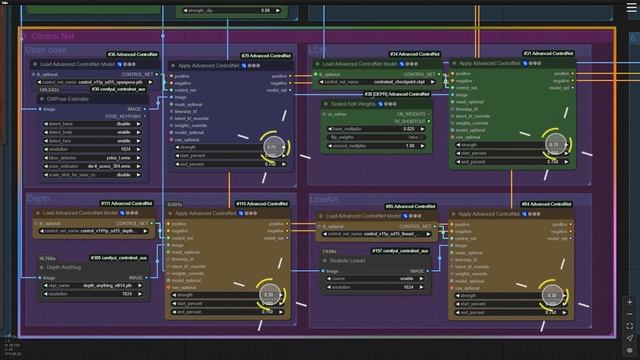Collapse the Open pose Apply Advanced ControlNet node
Viewport: 640px width, 360px height.
click(x=173, y=65)
